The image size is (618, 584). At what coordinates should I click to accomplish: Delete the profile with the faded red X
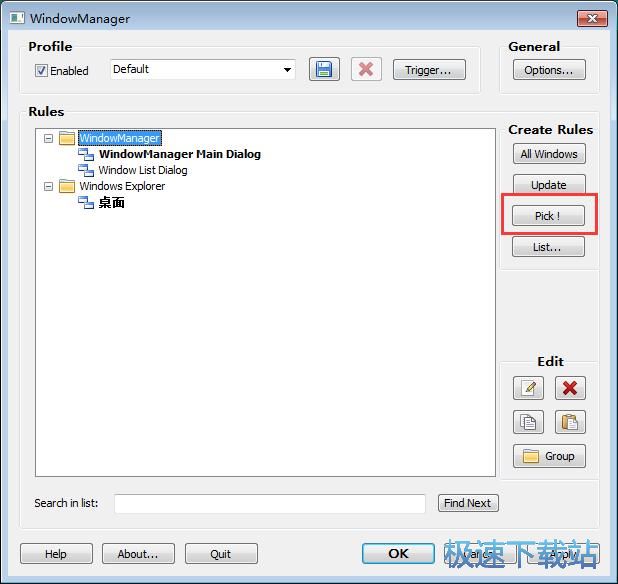click(x=366, y=69)
